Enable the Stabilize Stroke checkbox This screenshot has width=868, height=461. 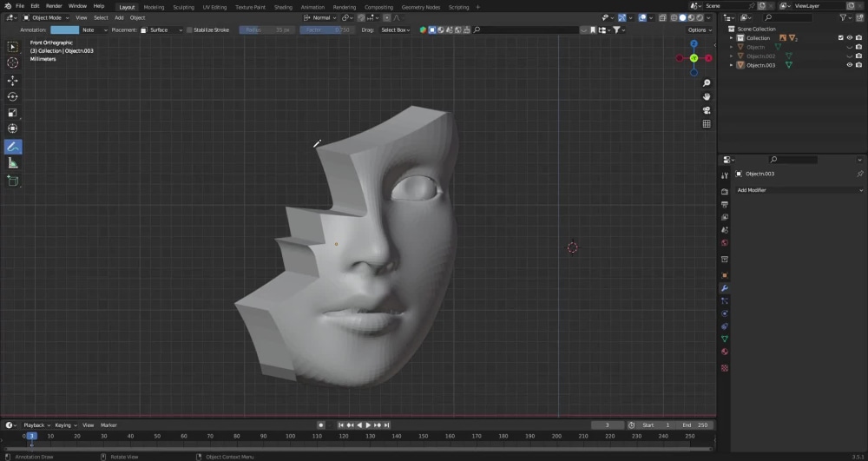tap(189, 30)
